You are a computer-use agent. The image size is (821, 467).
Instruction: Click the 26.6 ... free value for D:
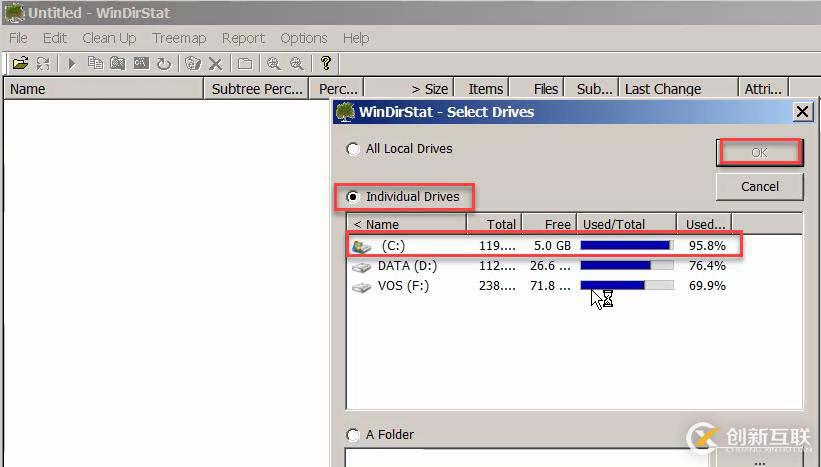(x=550, y=265)
